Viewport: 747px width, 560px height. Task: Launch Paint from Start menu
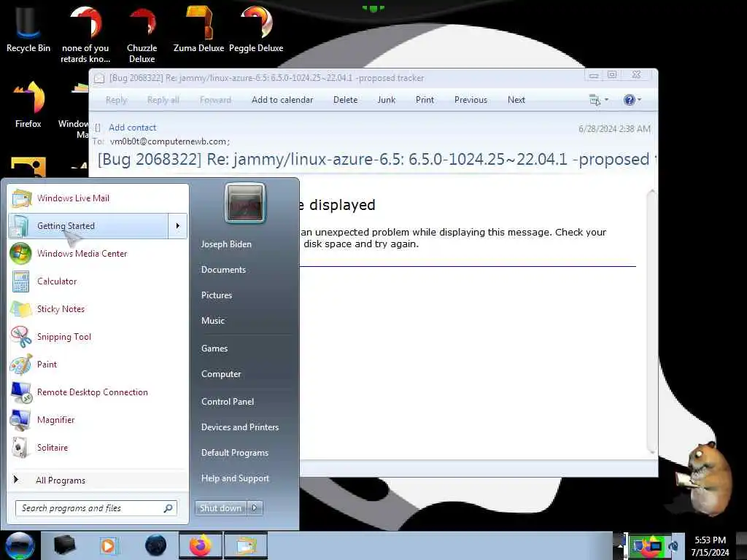[98, 365]
